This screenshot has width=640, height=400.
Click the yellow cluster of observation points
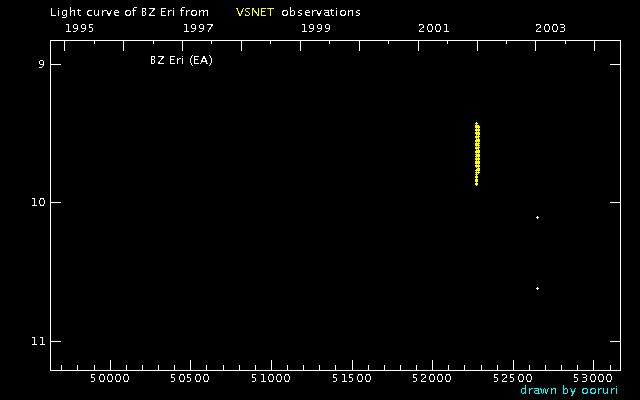tap(477, 153)
